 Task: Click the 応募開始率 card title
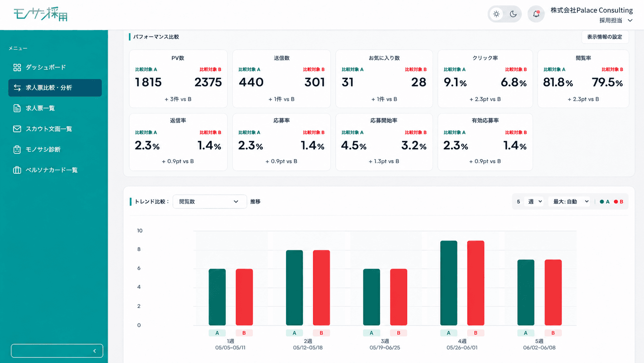[x=384, y=121]
